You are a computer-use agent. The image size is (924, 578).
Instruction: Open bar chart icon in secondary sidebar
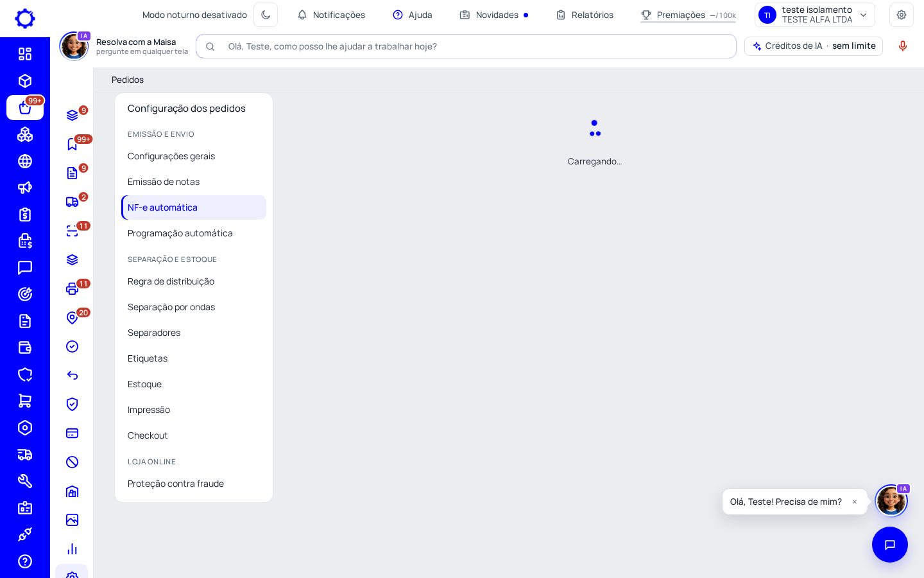[73, 548]
